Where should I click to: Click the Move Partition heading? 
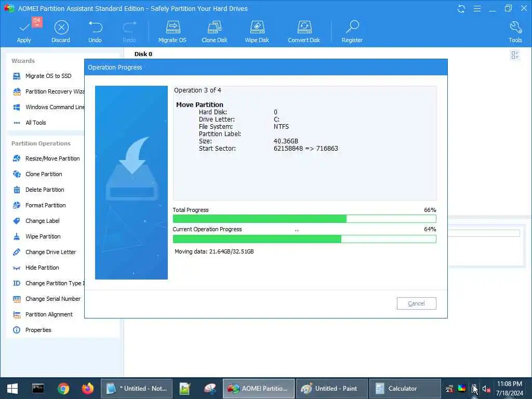pyautogui.click(x=199, y=105)
